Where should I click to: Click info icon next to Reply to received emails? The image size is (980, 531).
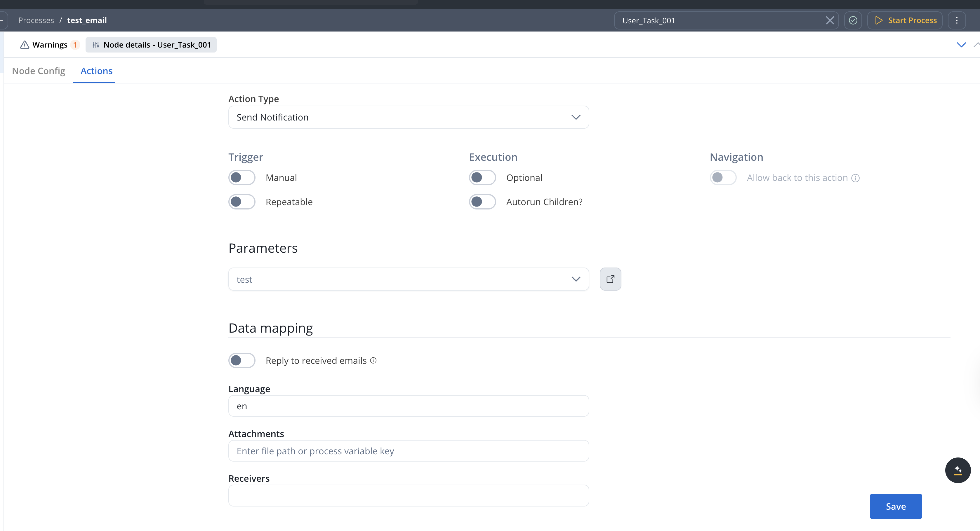(x=373, y=360)
